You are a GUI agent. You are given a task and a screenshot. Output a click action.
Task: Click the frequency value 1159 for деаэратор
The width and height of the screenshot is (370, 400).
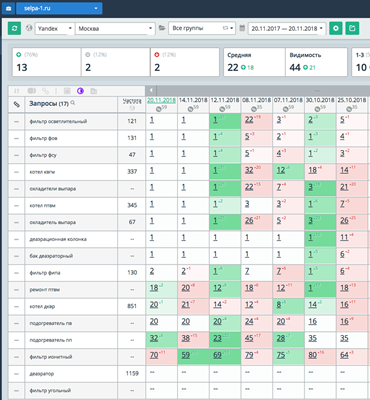click(x=132, y=373)
